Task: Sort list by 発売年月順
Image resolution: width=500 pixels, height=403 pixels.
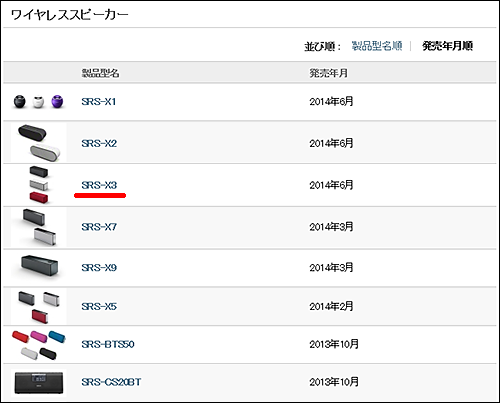Action: pyautogui.click(x=447, y=46)
